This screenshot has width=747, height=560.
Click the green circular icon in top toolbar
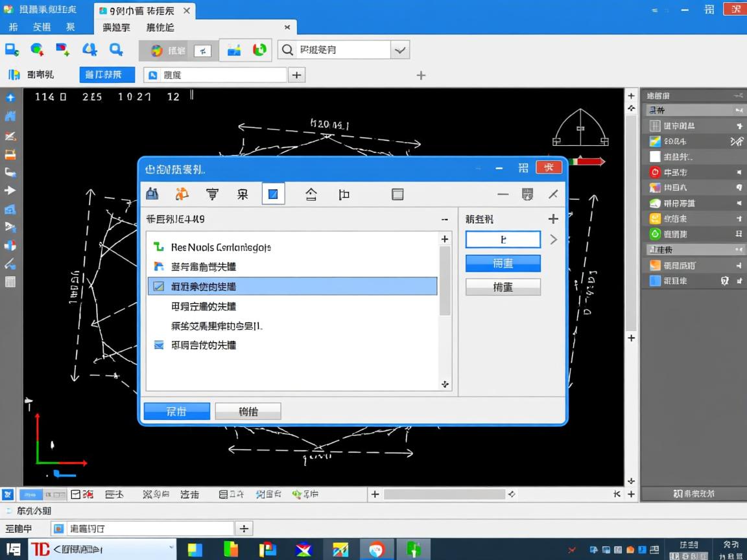(259, 50)
